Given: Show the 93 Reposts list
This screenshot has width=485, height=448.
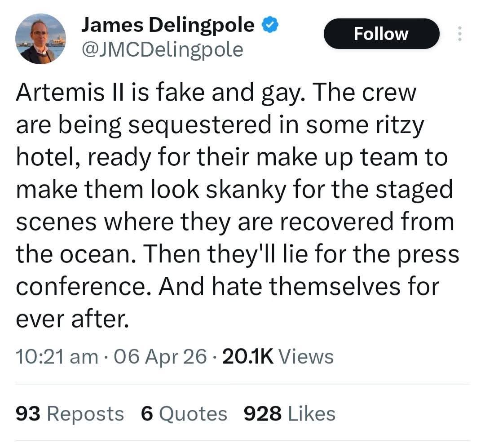Looking at the screenshot, I should [70, 414].
